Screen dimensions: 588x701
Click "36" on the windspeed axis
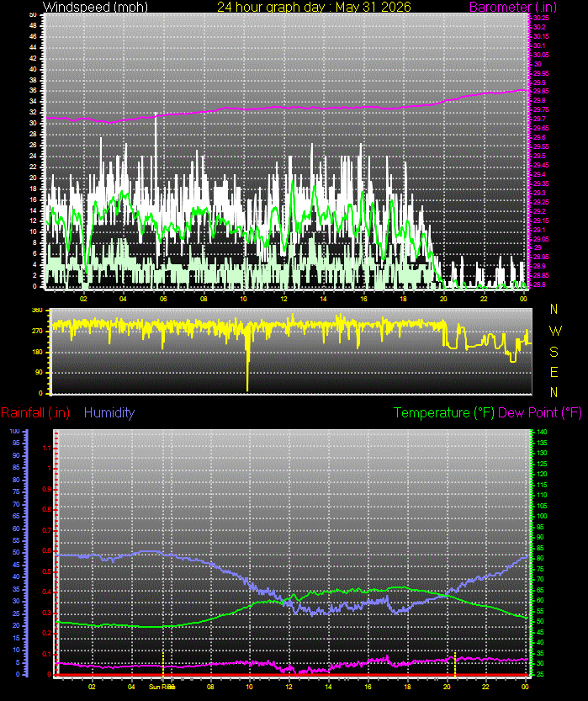[x=33, y=91]
